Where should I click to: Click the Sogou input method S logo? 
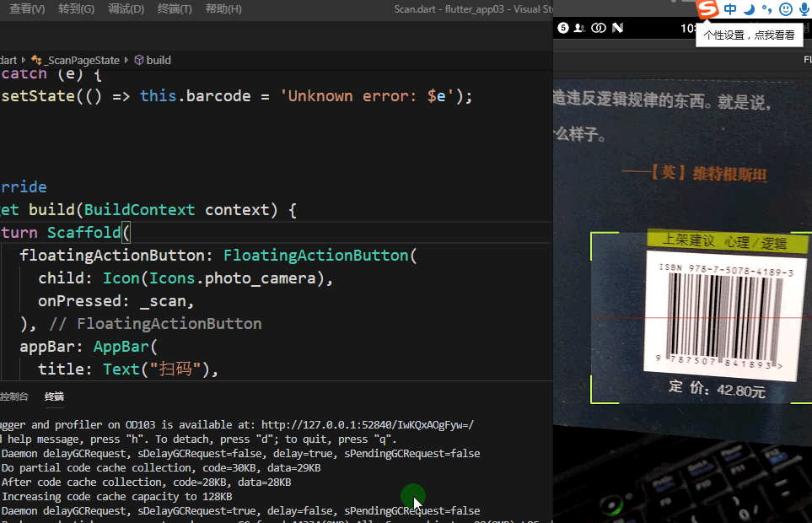click(708, 8)
